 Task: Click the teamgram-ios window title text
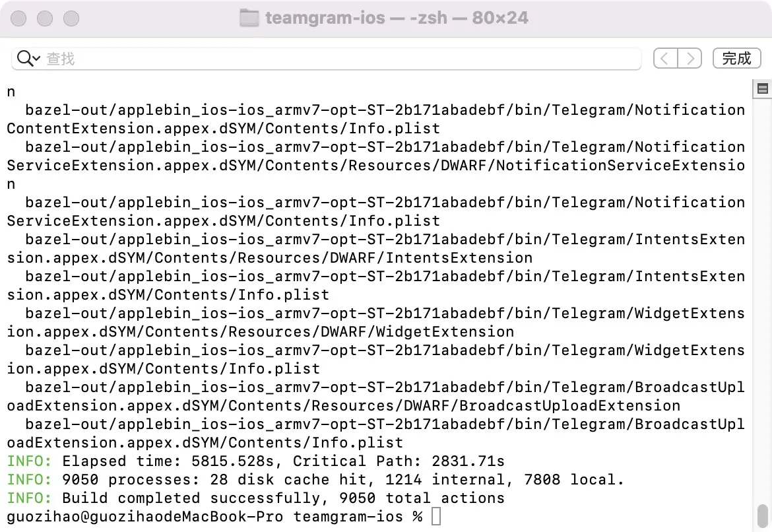tap(325, 18)
